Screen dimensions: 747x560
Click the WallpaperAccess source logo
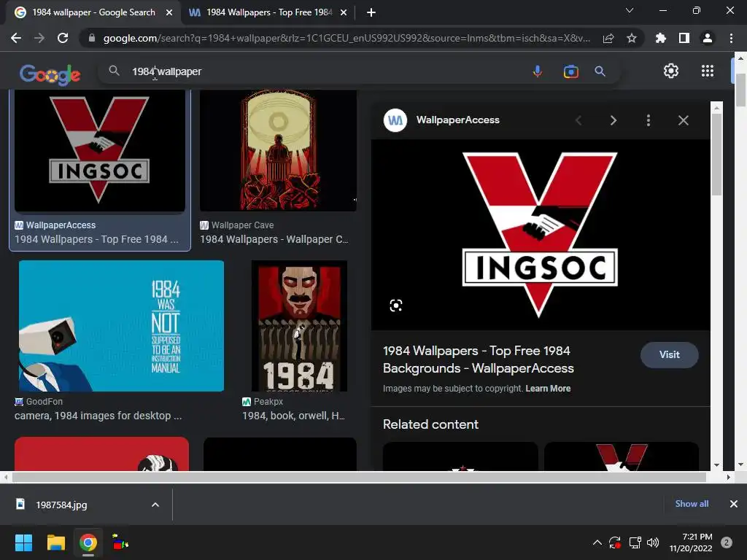point(395,120)
